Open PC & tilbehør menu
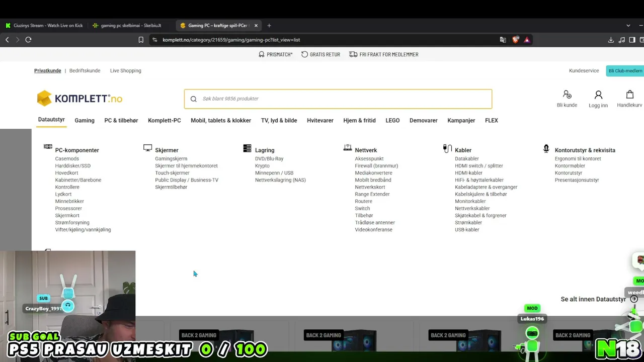 click(x=121, y=121)
